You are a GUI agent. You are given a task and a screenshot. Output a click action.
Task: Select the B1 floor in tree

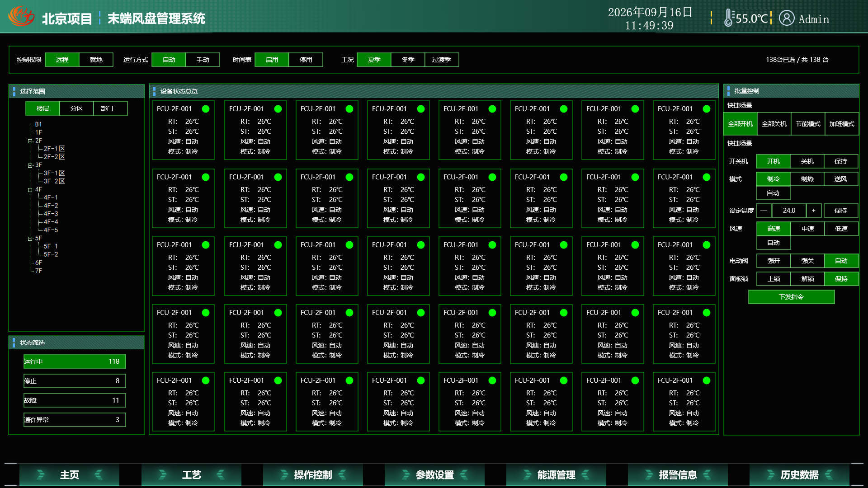38,124
